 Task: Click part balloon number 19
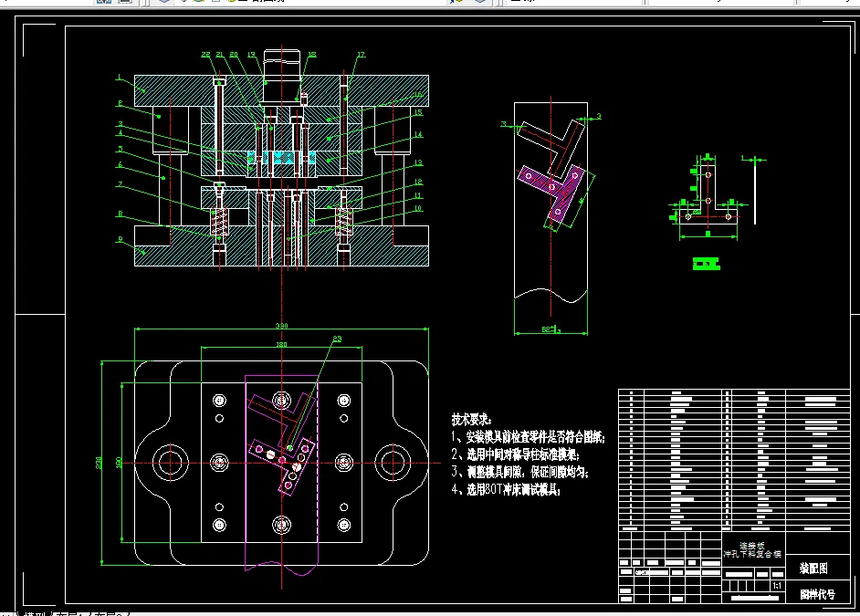251,54
